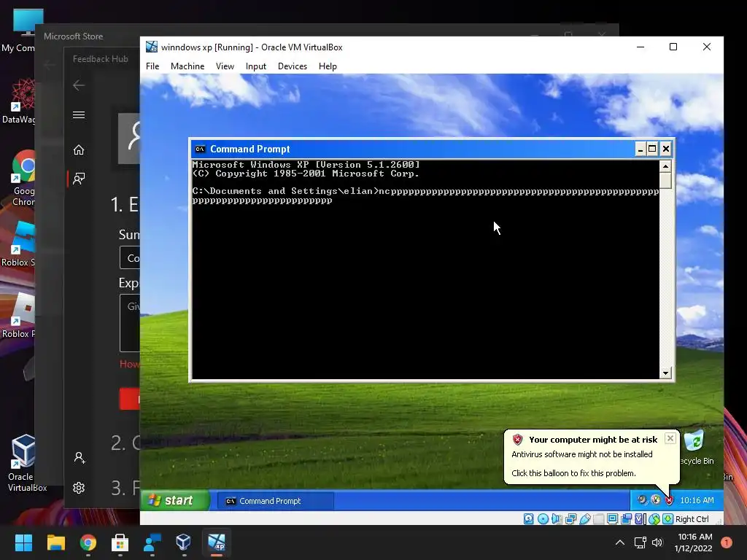Click the VirtualBox keyboard capture arrow icon

(668, 519)
